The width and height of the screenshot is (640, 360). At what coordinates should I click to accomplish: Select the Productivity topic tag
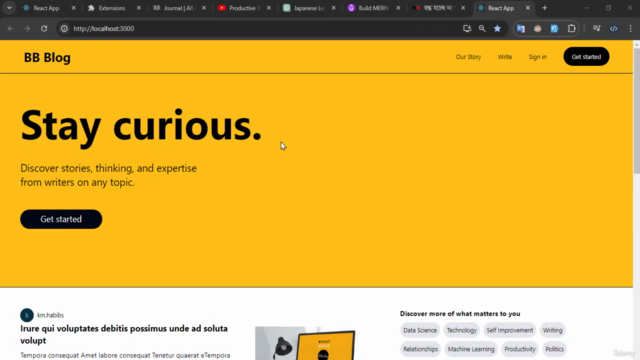[x=520, y=349]
